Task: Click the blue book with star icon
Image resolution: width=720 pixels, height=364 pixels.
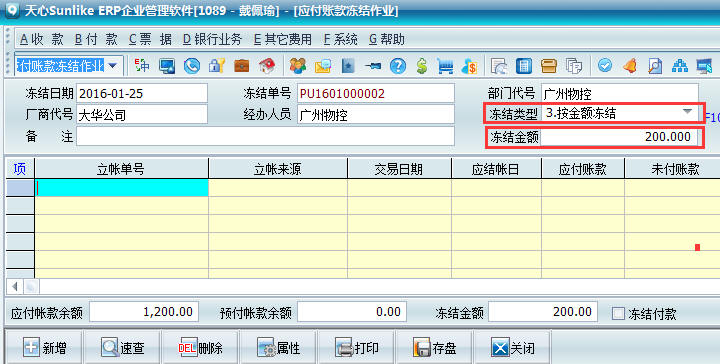Action: (x=348, y=66)
